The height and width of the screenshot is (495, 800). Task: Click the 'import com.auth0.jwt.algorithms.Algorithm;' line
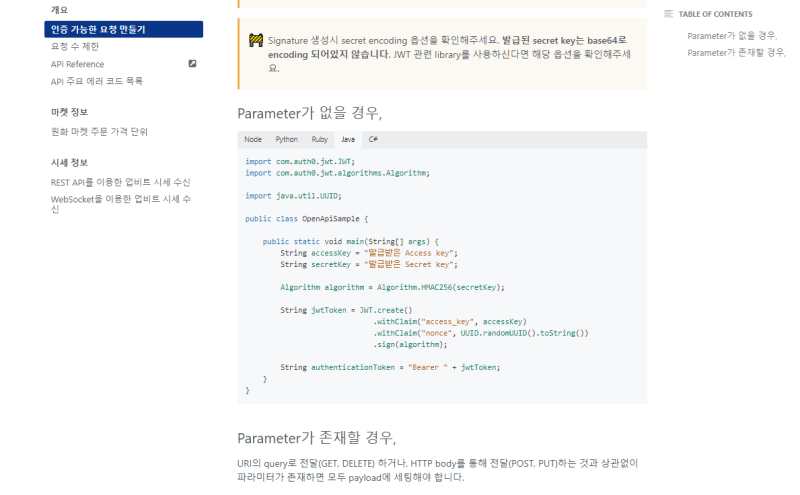tap(337, 173)
